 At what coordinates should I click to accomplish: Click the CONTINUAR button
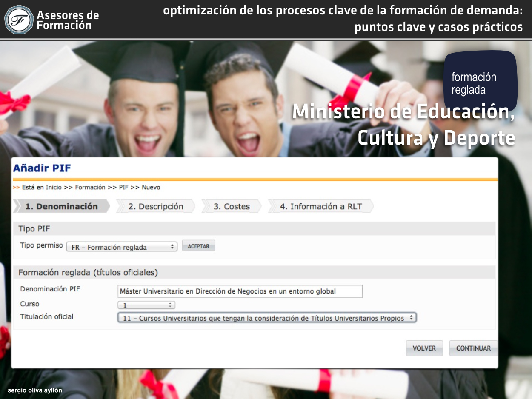pyautogui.click(x=473, y=348)
